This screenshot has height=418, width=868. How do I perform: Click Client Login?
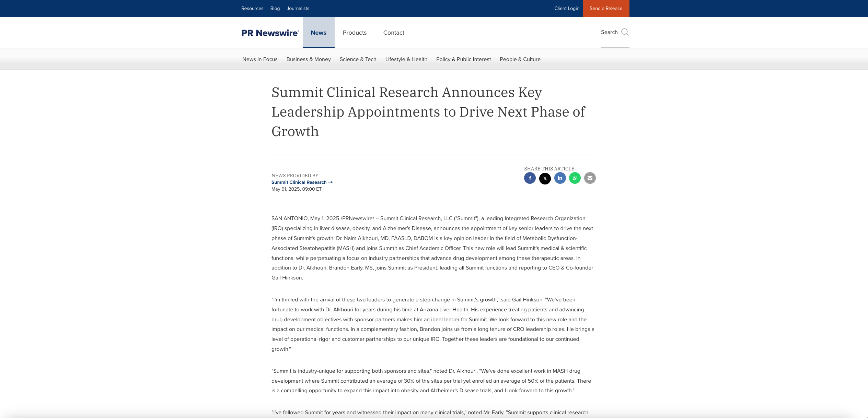point(567,9)
